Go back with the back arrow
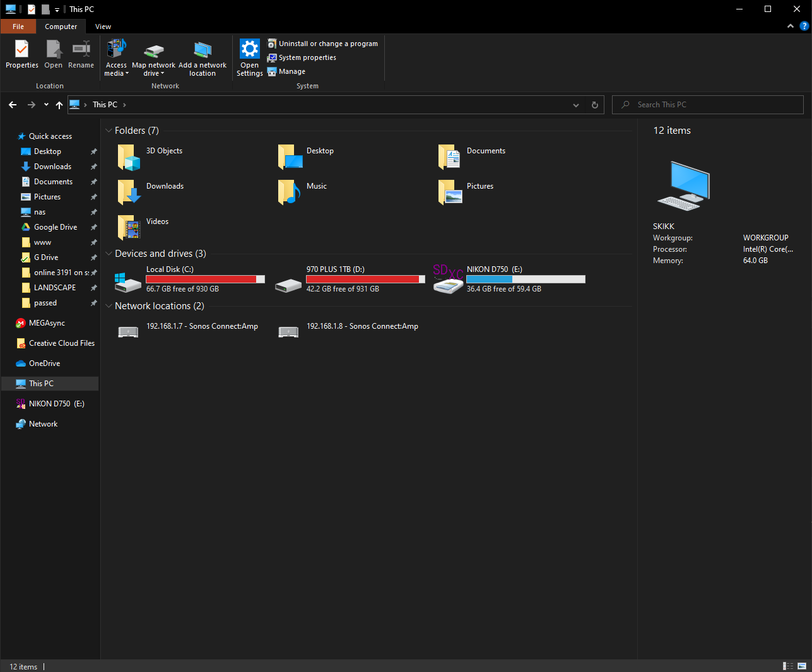 13,105
